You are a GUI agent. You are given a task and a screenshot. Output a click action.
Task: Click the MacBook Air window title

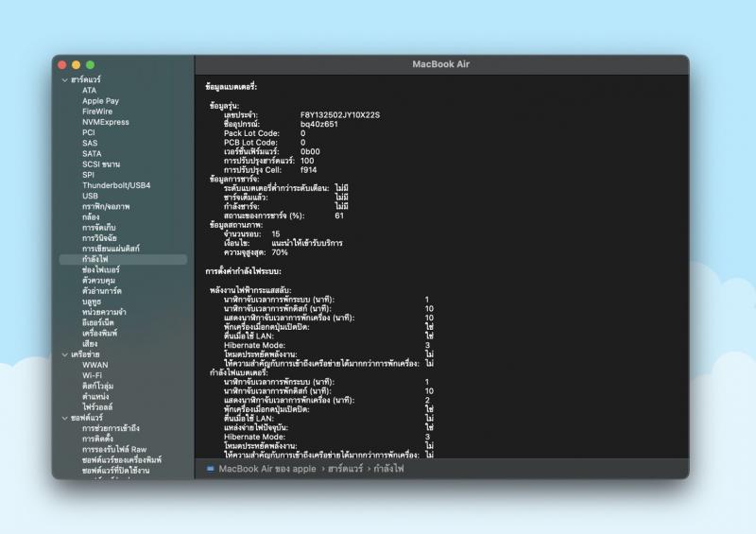[x=440, y=64]
